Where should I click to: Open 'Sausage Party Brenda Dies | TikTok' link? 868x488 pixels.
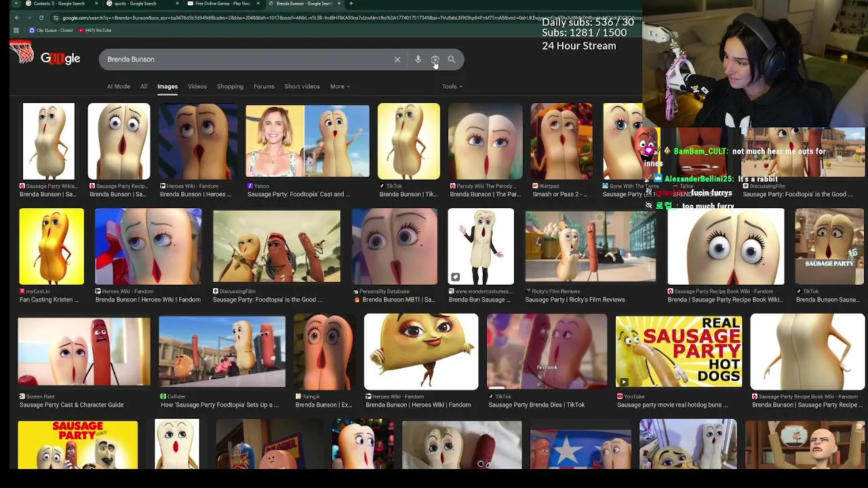536,405
